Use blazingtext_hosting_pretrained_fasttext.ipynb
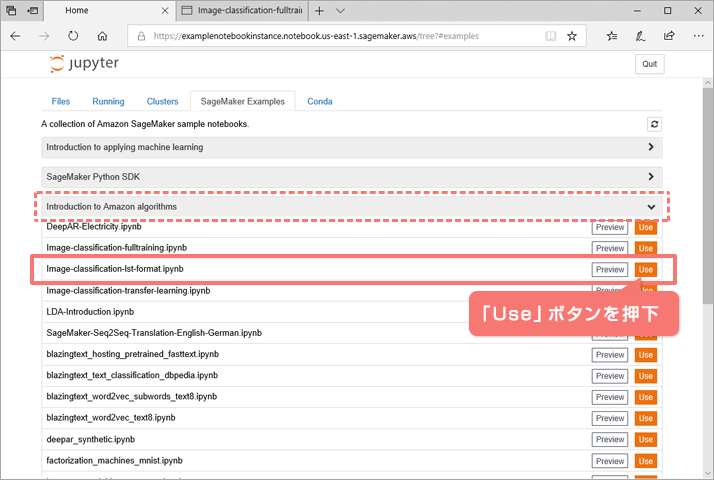Screen dimensions: 714x480 (x=646, y=355)
